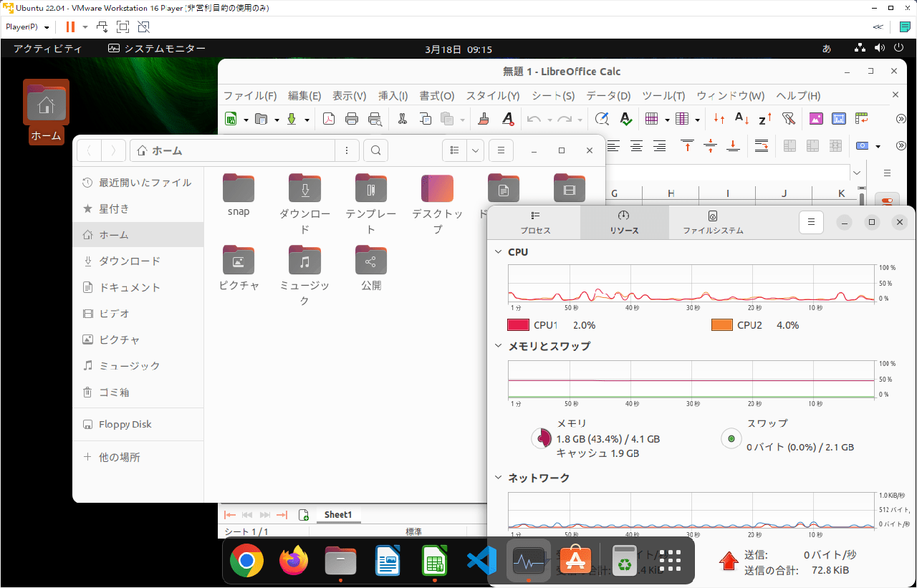Viewport: 917px width, 588px height.
Task: Click the Clear direct formatting icon
Action: coord(508,119)
